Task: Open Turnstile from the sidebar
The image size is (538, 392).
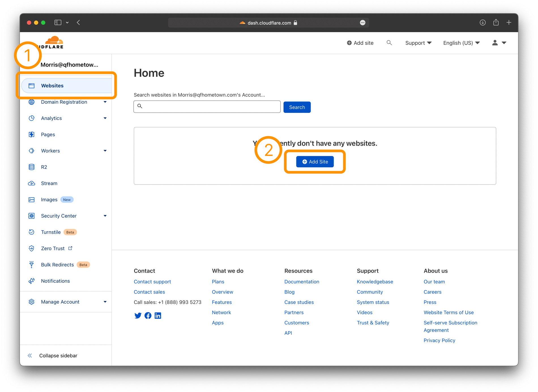Action: 51,232
